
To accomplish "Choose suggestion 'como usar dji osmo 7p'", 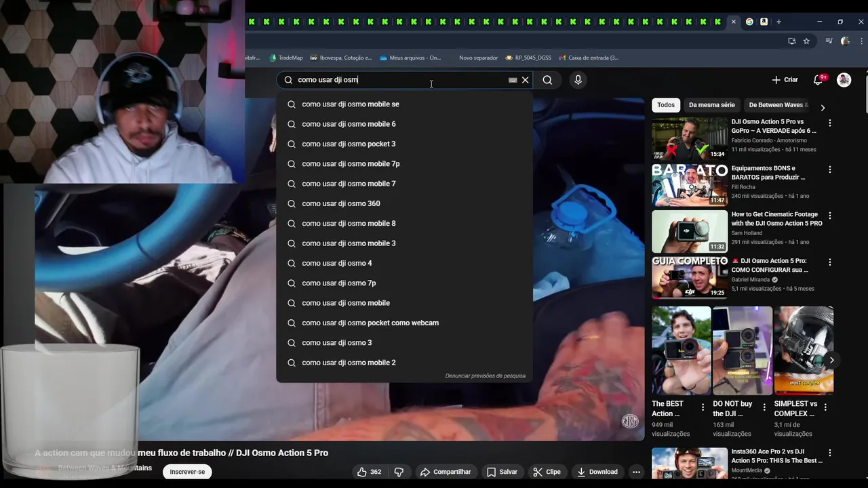I will point(404,283).
